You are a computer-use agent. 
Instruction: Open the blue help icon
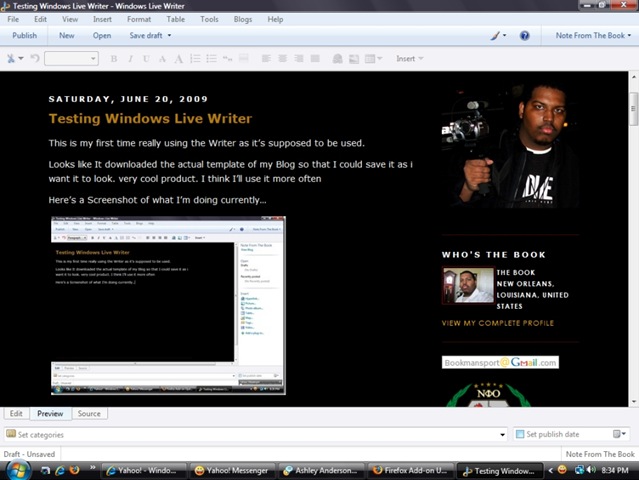(524, 36)
